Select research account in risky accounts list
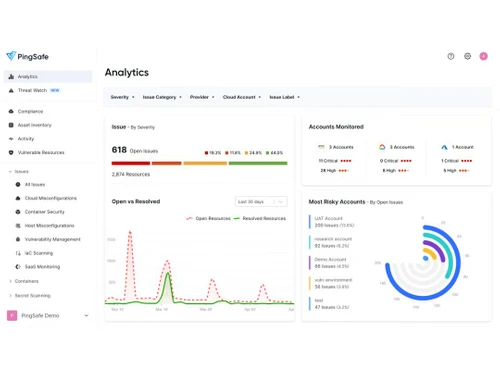The height and width of the screenshot is (375, 500). [x=331, y=242]
